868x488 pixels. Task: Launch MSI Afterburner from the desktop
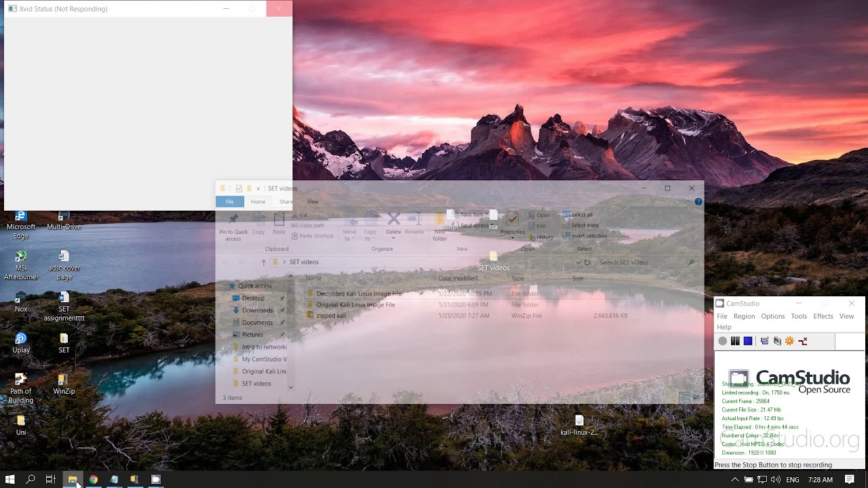(21, 266)
